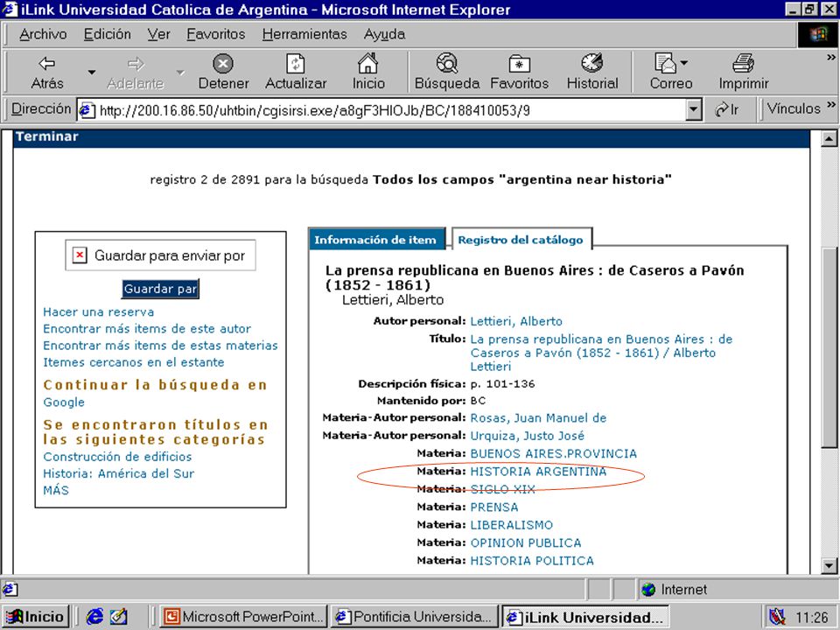The image size is (840, 630).
Task: Open PRENSA subject link
Action: (x=494, y=507)
